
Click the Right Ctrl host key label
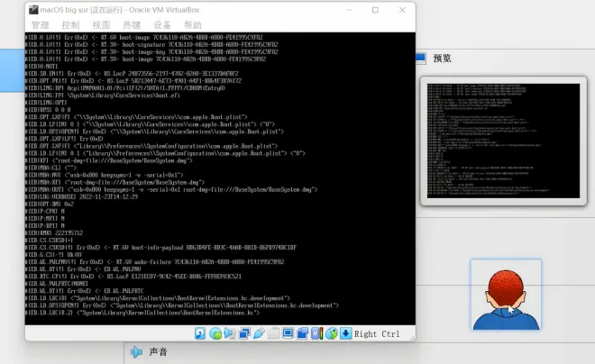coord(377,334)
